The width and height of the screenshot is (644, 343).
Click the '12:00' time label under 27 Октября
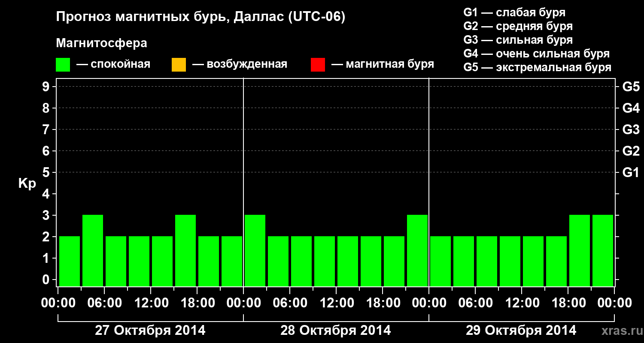pyautogui.click(x=151, y=303)
